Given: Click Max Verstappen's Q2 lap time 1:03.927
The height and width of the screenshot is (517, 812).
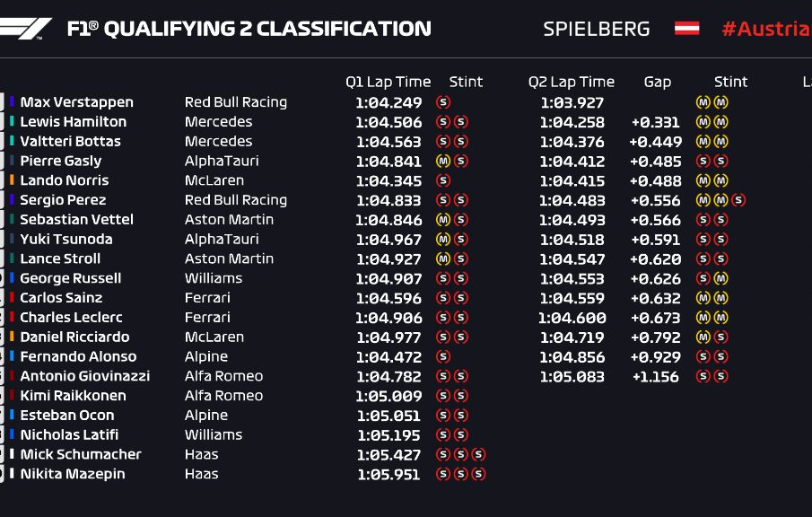Looking at the screenshot, I should click(x=572, y=103).
